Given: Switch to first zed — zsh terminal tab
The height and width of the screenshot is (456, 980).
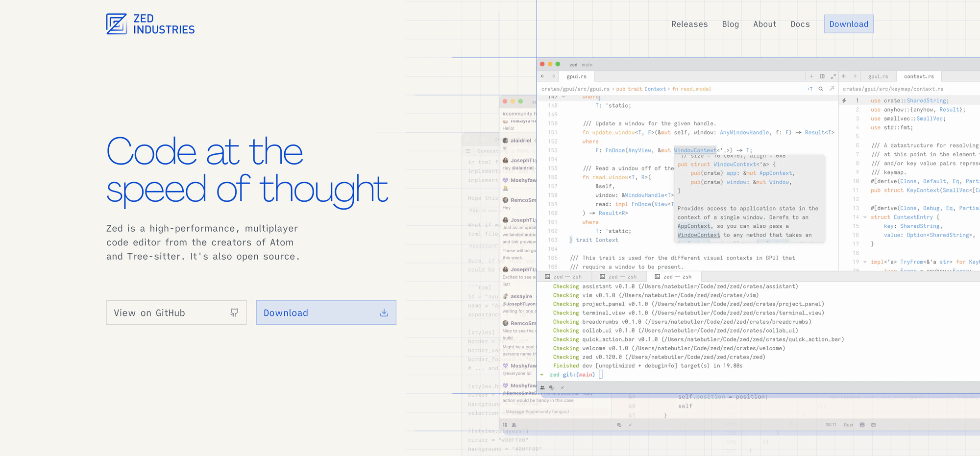Looking at the screenshot, I should (564, 277).
